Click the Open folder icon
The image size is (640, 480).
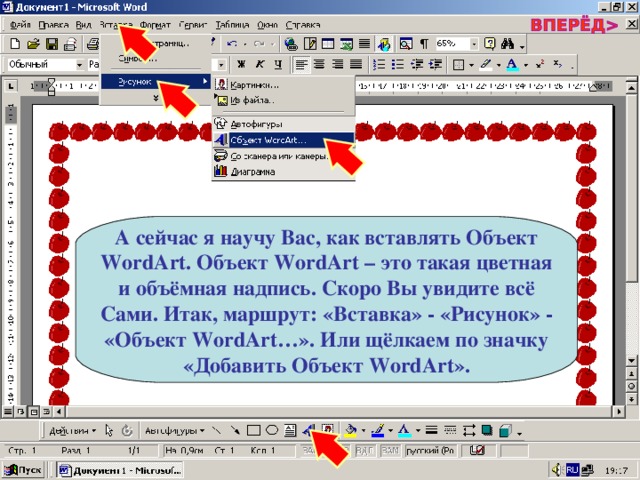[x=33, y=44]
